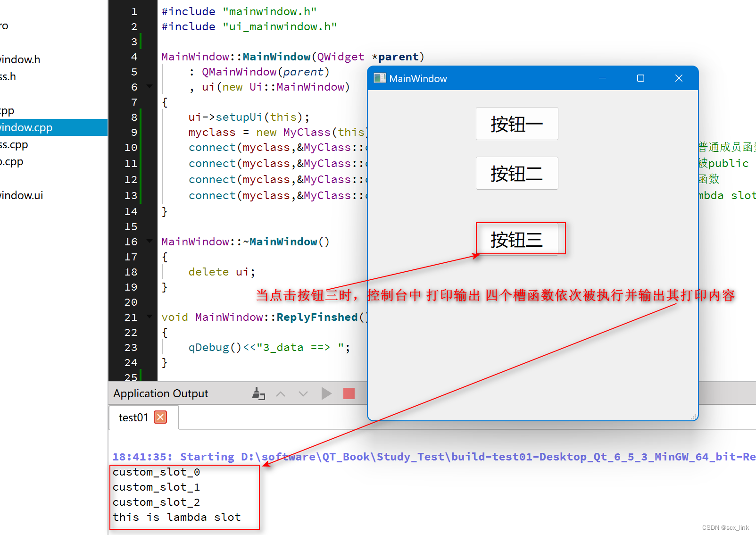Stop running program with red square
The image size is (756, 535).
tap(349, 393)
